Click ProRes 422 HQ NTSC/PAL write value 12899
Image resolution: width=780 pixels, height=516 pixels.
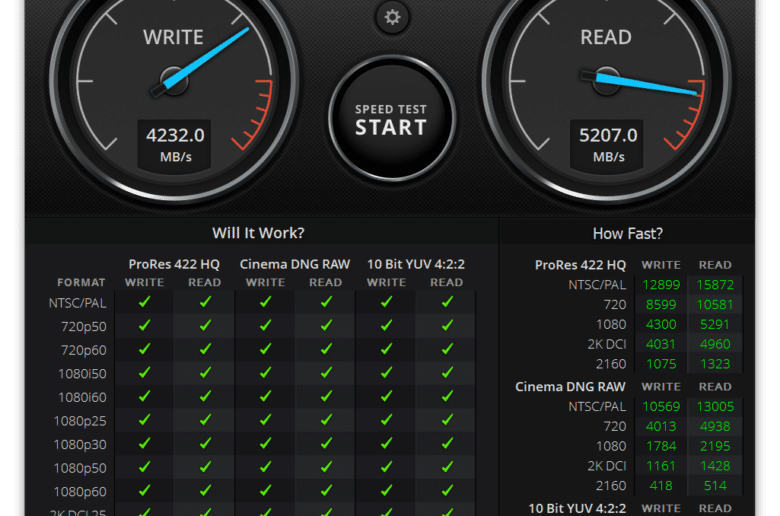pos(661,285)
